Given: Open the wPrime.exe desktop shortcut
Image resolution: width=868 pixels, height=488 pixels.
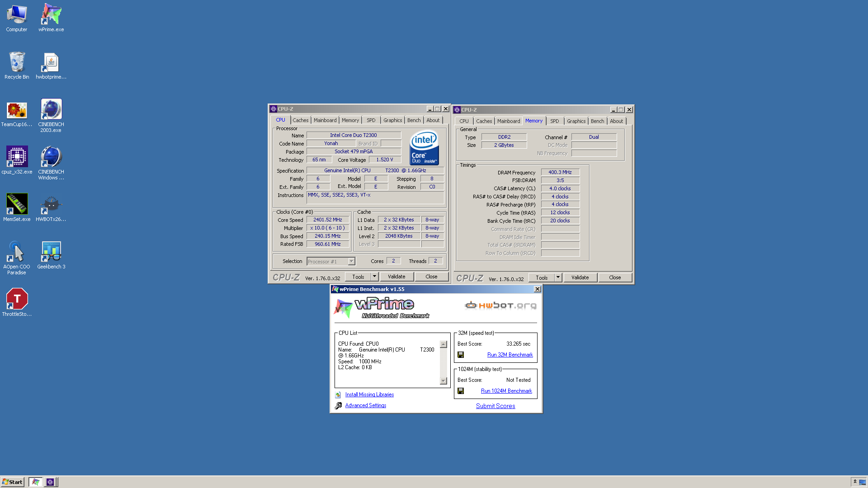Looking at the screenshot, I should tap(51, 18).
